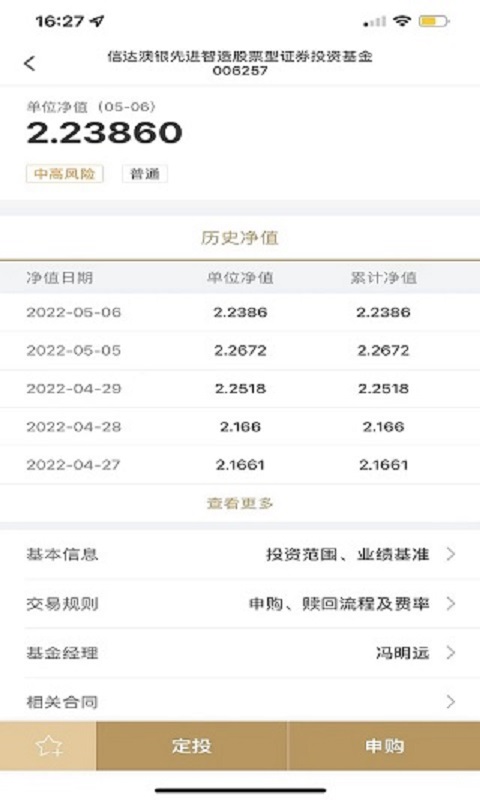480x800 pixels.
Task: Open 交易规则 chevron arrow
Action: (450, 604)
